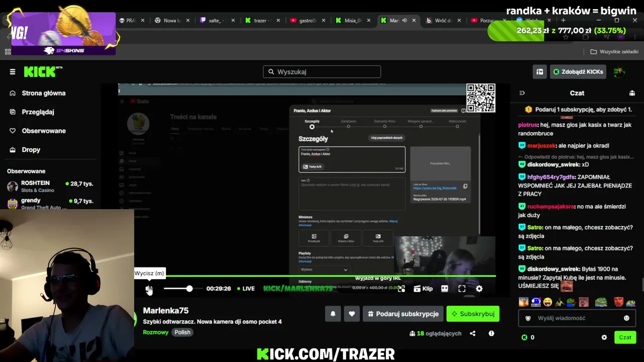Open the Rozmowy category link
Image resolution: width=644 pixels, height=362 pixels.
[x=155, y=332]
